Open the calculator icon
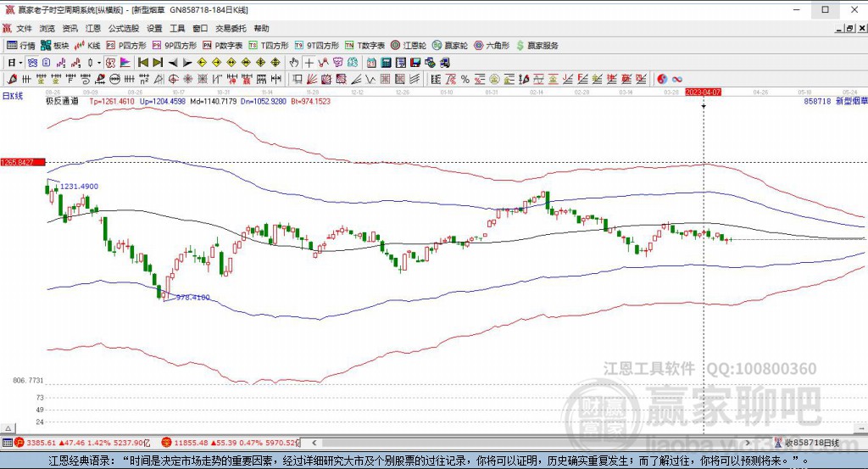The image size is (868, 469). tap(386, 63)
